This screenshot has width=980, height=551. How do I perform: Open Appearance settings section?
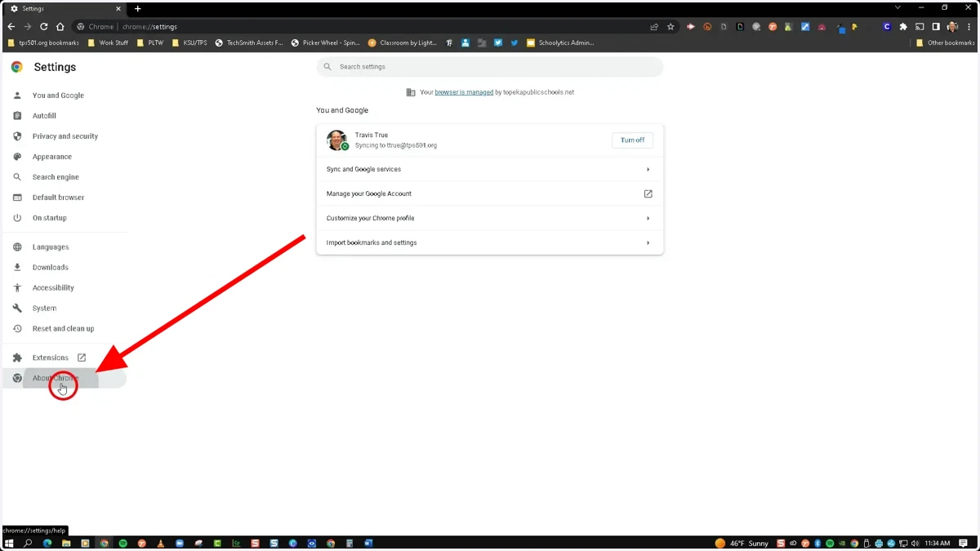pyautogui.click(x=51, y=157)
